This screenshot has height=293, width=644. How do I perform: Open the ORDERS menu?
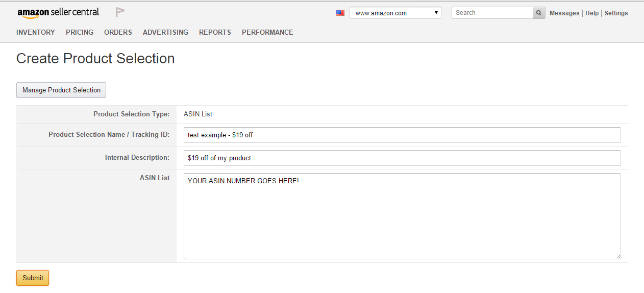(x=118, y=32)
